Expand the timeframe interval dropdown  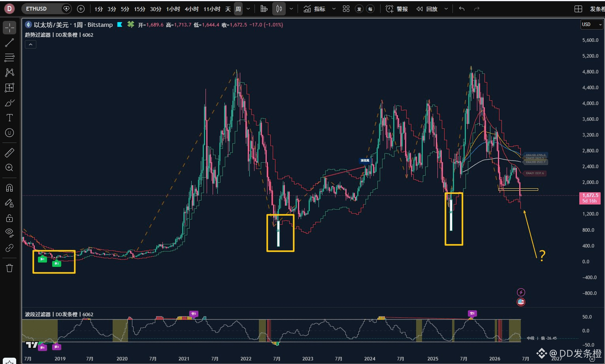point(248,9)
